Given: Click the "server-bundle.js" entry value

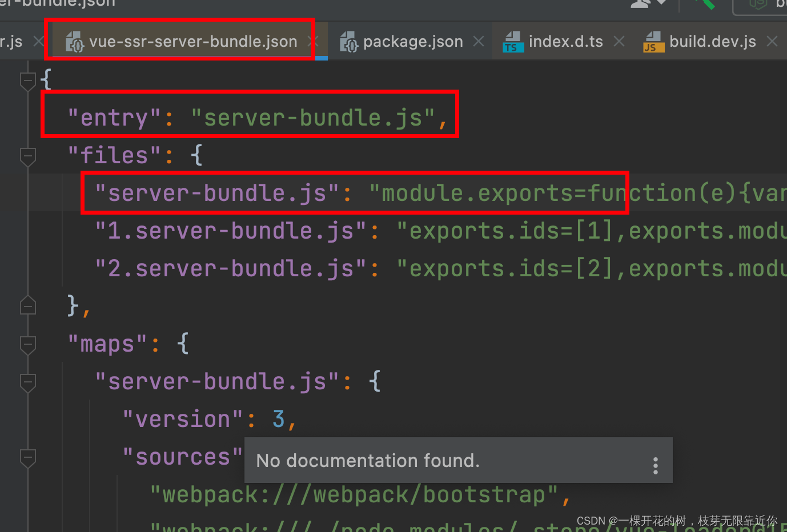Looking at the screenshot, I should click(x=313, y=118).
